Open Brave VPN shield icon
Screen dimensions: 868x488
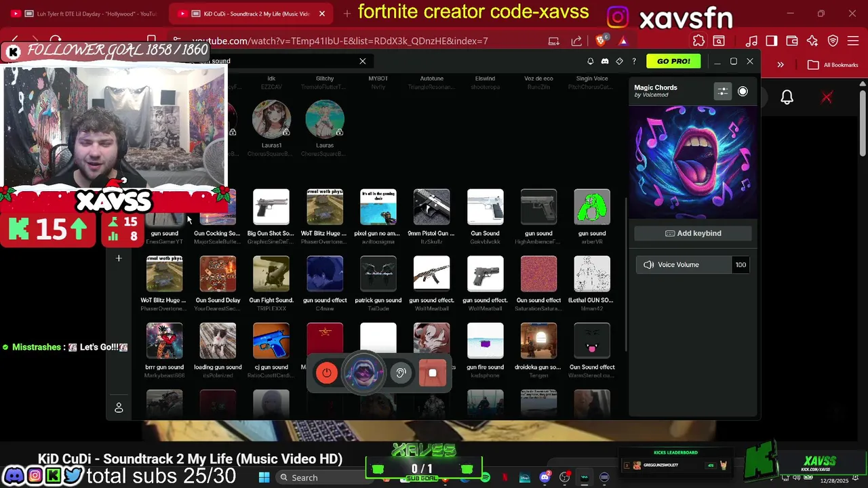833,41
